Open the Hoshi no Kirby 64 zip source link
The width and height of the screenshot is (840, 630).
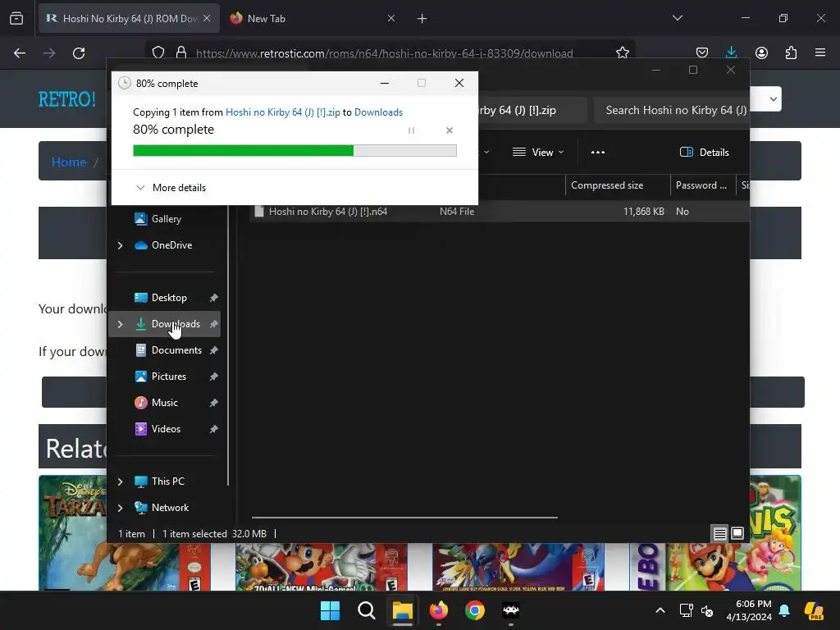282,112
